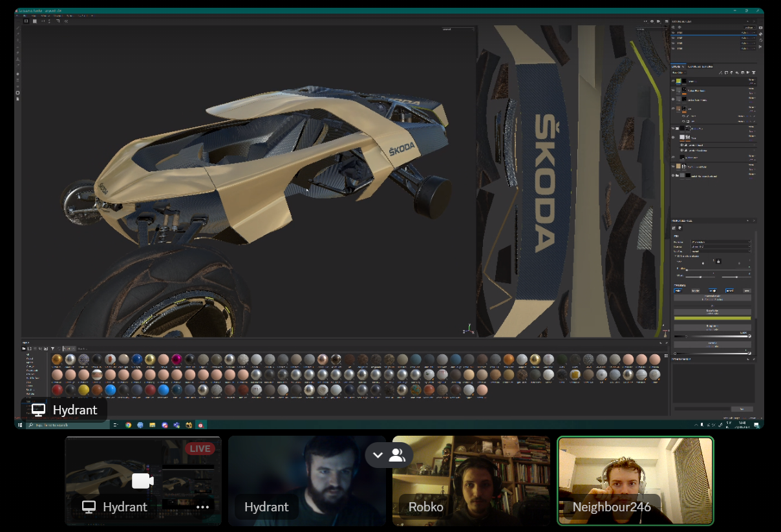Select the magenta material sphere in the shelf

tap(176, 359)
